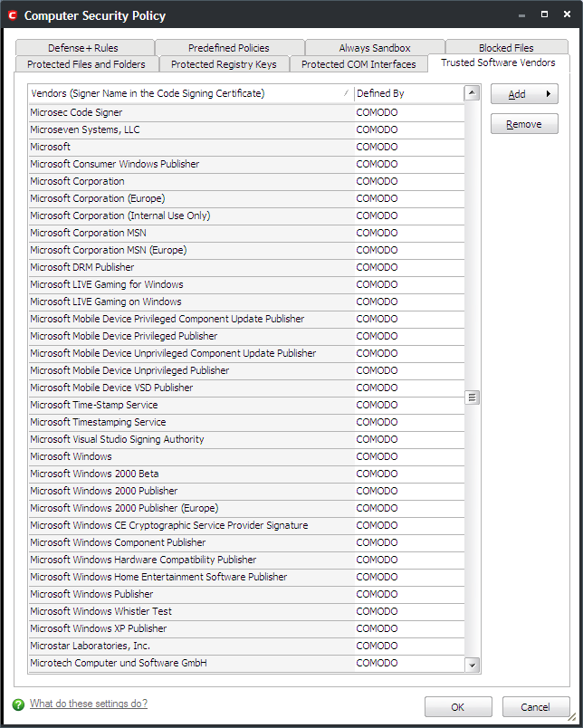Select Microsoft Corporation (Internal Use Only)
Screen dimensions: 583x728
tap(246, 216)
